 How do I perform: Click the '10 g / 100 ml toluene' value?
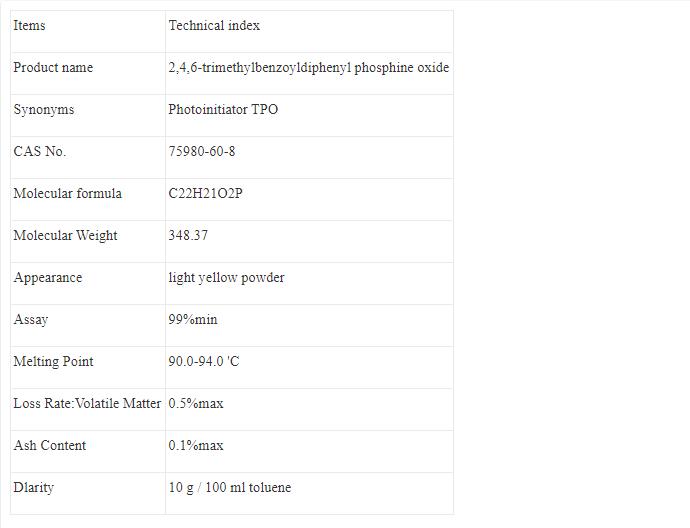point(230,488)
